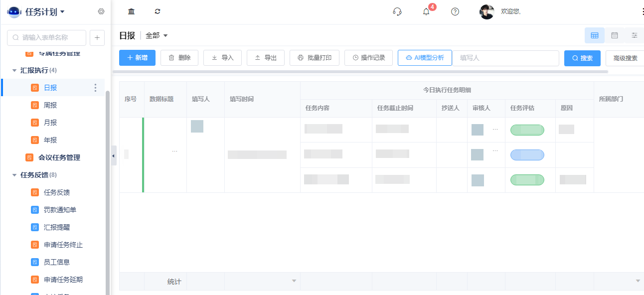Open 周报 form
This screenshot has height=295, width=644.
point(50,105)
